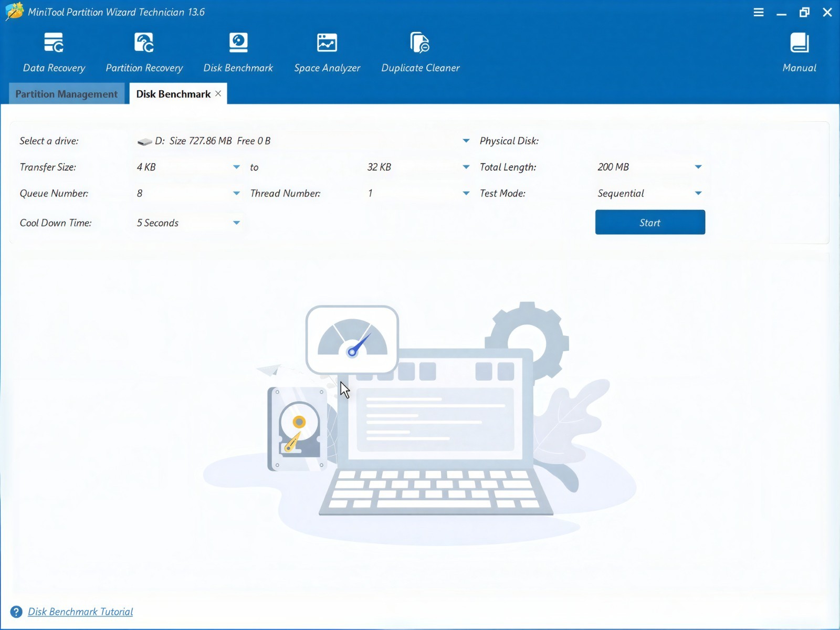Start the disk benchmark
This screenshot has height=630, width=840.
(x=650, y=222)
